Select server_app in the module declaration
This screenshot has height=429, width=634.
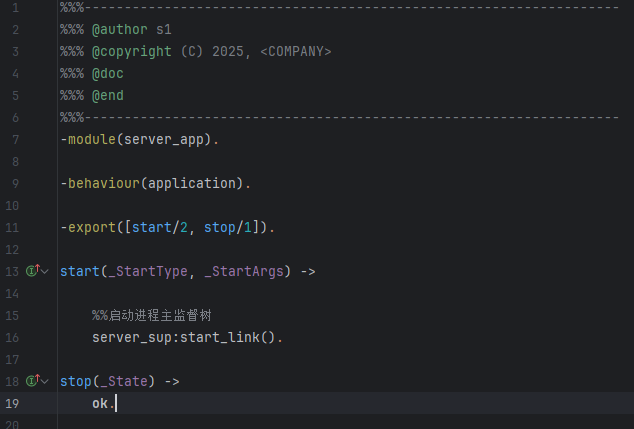click(x=164, y=139)
